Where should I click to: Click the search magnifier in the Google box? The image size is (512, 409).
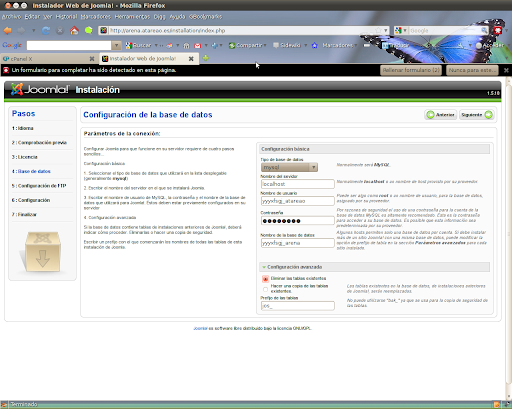[x=484, y=30]
